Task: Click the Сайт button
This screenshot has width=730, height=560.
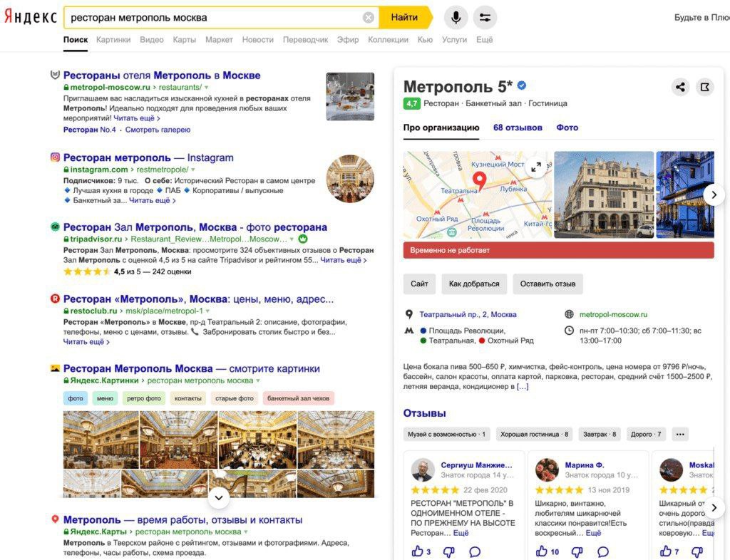Action: point(419,284)
